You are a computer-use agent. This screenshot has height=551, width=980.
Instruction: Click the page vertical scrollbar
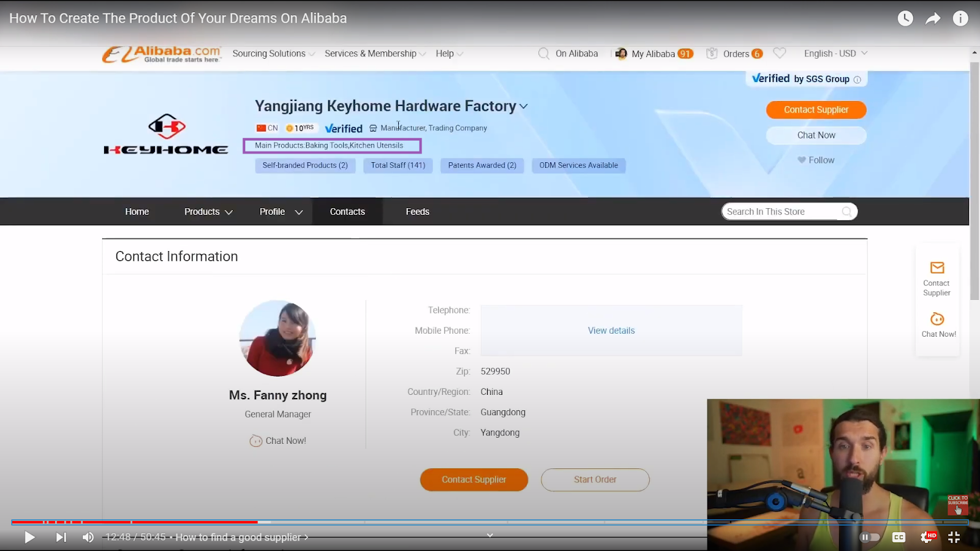974,179
